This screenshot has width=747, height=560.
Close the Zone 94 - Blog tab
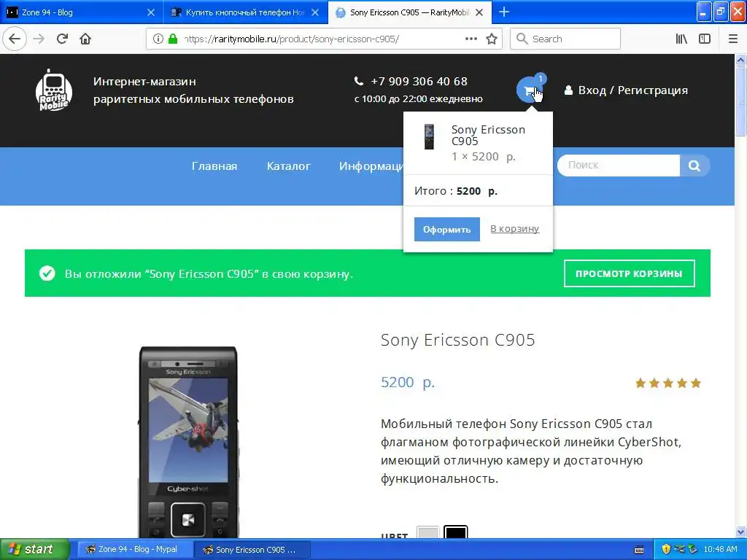coord(150,12)
